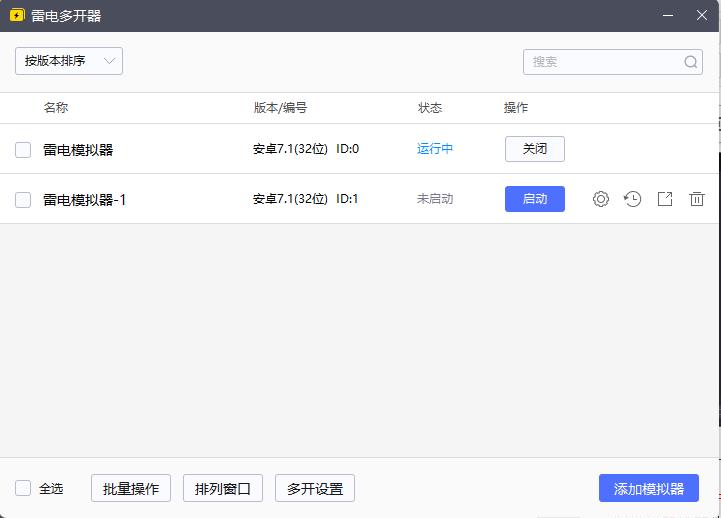Click backup/restore clock icon for 雷电模拟器-1
The image size is (721, 518).
pos(633,199)
